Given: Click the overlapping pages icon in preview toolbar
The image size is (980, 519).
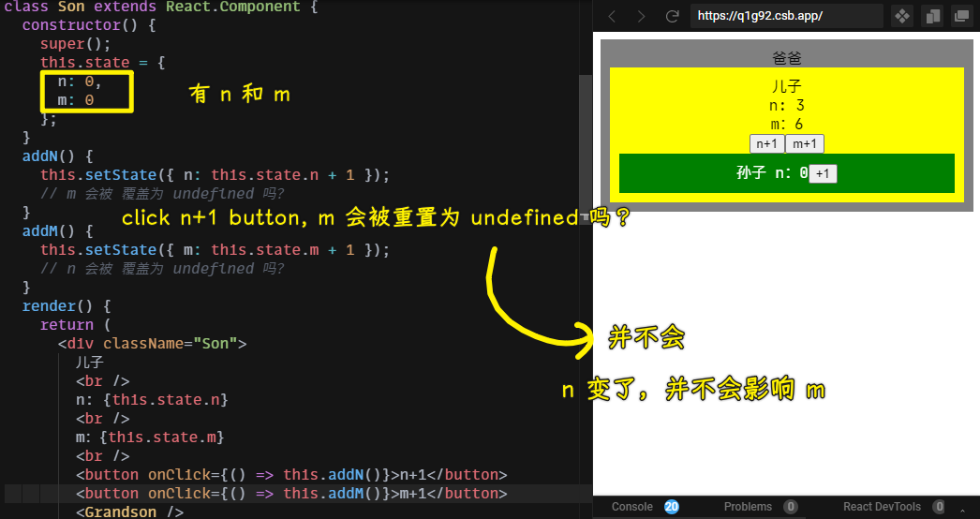Looking at the screenshot, I should [931, 16].
